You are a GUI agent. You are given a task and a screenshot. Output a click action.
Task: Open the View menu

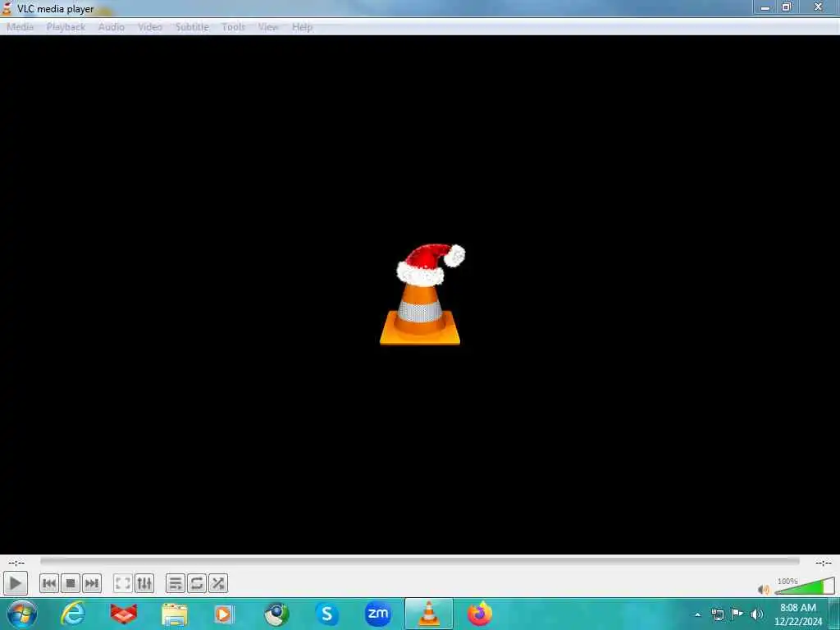268,27
